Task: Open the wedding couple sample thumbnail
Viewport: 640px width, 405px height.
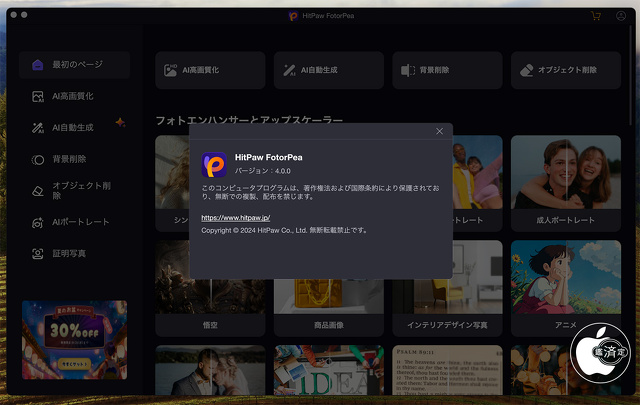Action: (210, 370)
